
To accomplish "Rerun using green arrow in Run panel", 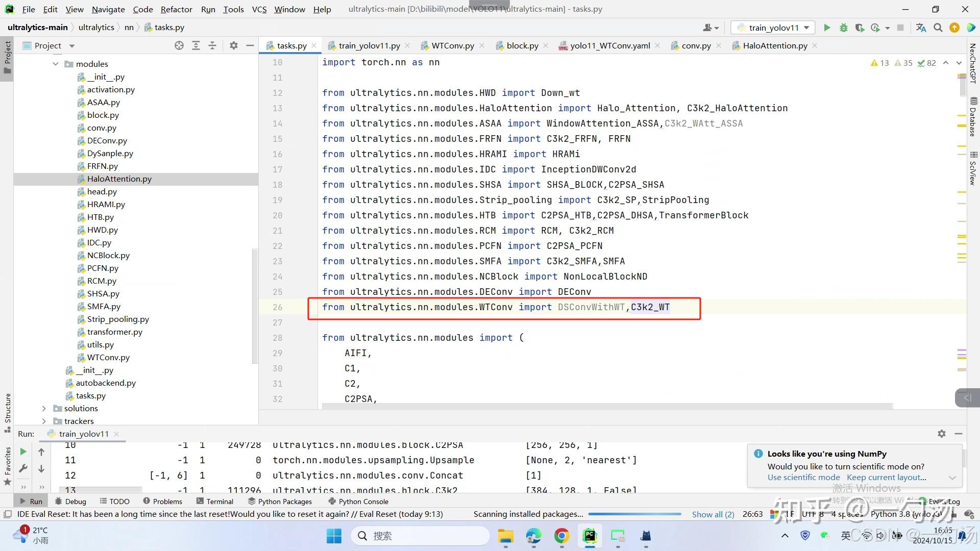I will [x=23, y=452].
